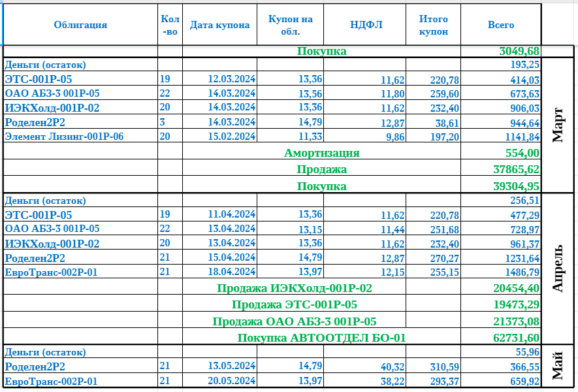Viewport: 578px width, 392px height.
Task: Select the running total 1231,64
Action: coord(522,258)
